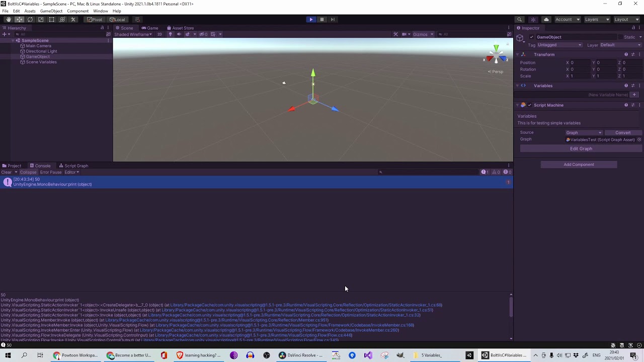Toggle the warning count filter in Console

click(x=497, y=172)
